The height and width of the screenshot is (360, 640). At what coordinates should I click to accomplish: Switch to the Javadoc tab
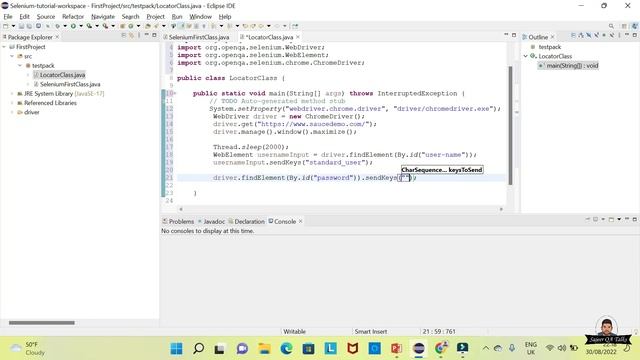(211, 221)
